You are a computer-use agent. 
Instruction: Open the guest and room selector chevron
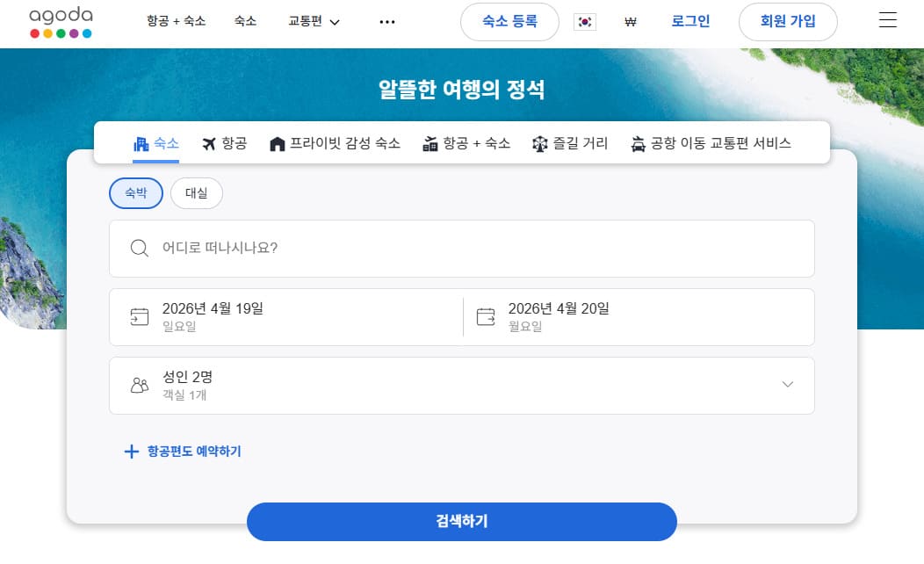point(788,385)
